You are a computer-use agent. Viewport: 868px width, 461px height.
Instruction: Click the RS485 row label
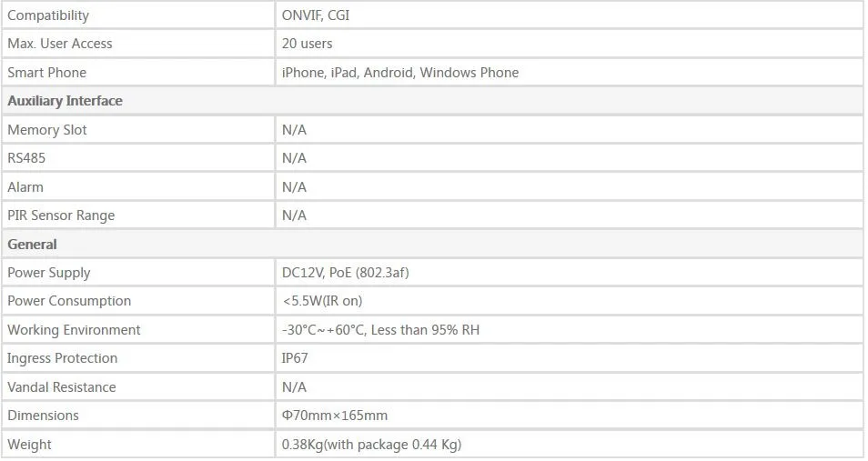point(26,158)
